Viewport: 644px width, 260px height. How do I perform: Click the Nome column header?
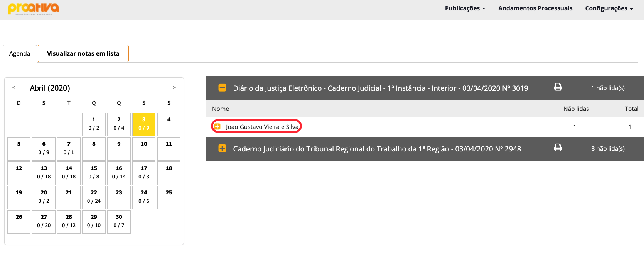(x=221, y=109)
